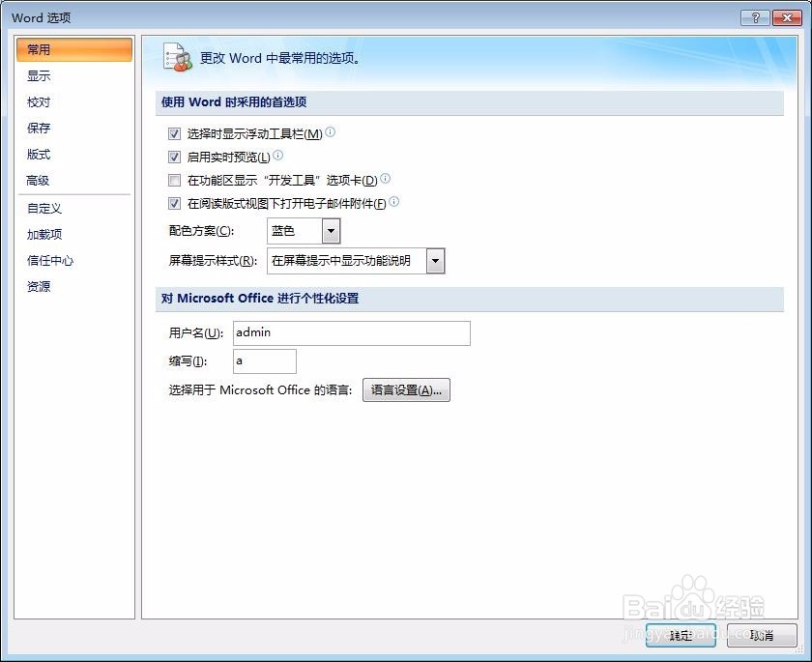Open the 信任中心 section

[47, 260]
